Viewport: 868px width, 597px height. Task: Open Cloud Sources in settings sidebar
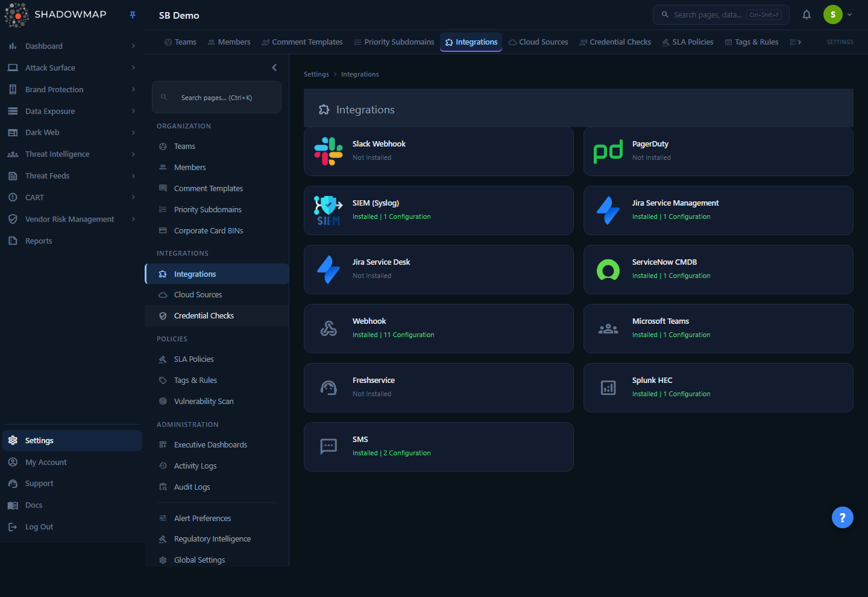click(x=217, y=295)
